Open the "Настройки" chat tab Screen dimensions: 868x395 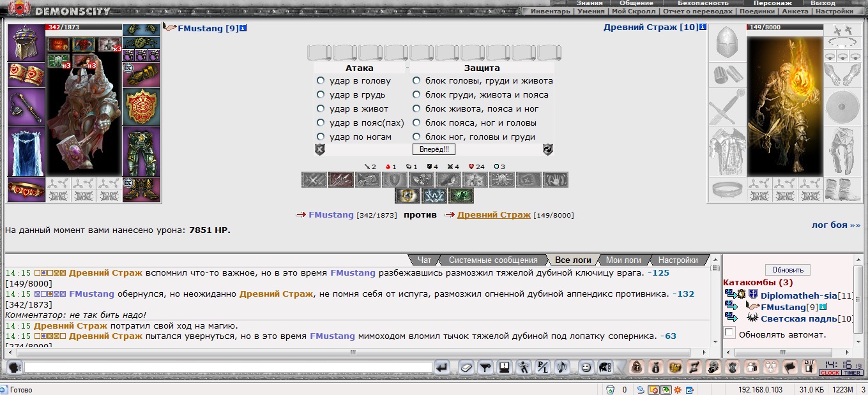point(678,260)
